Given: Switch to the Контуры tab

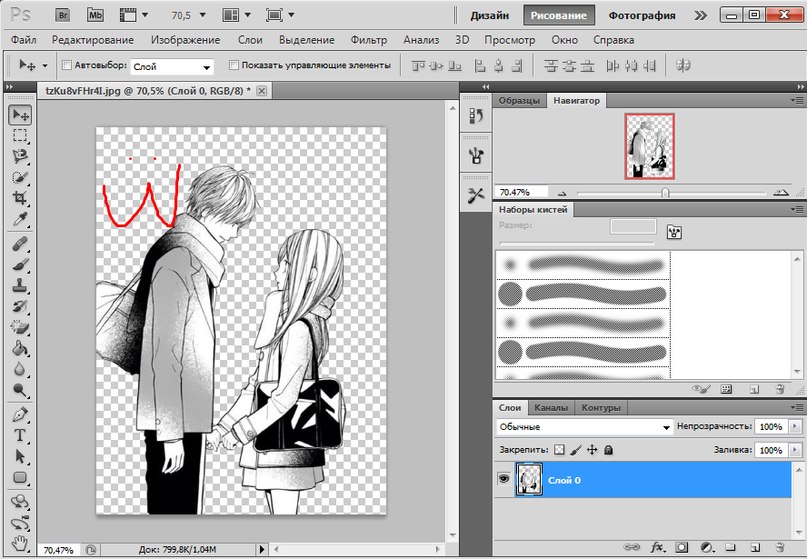Looking at the screenshot, I should point(601,408).
